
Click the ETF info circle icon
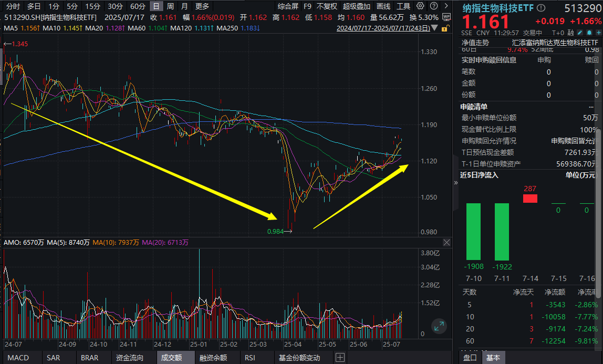click(541, 8)
